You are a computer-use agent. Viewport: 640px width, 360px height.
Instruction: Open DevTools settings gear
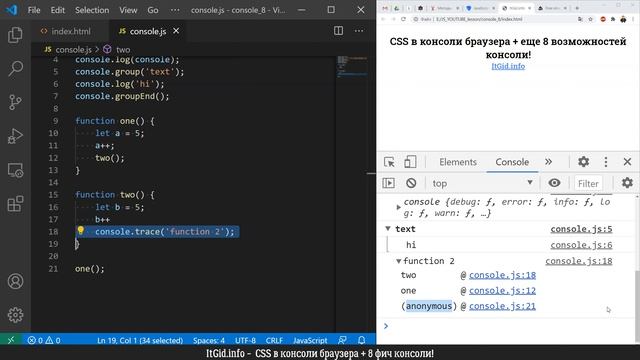tap(583, 162)
